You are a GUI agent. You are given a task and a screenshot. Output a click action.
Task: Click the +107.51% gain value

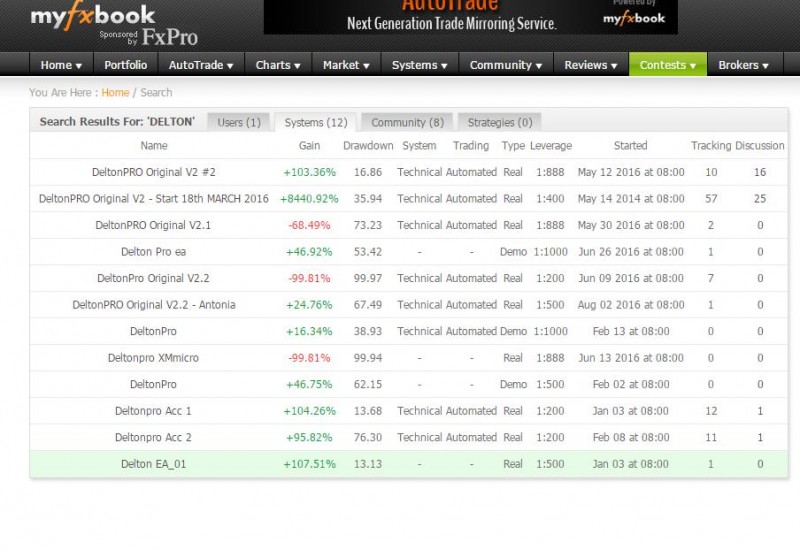pos(310,464)
